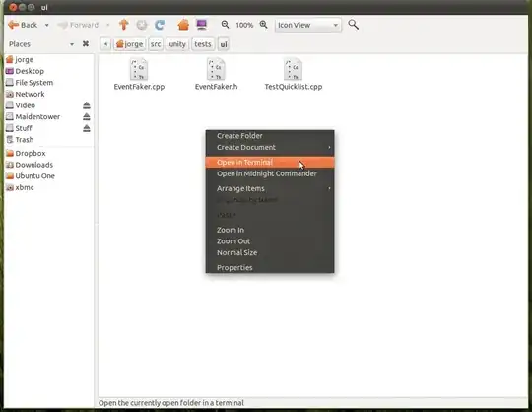
Task: Click the zoom in magnifier icon
Action: click(264, 25)
